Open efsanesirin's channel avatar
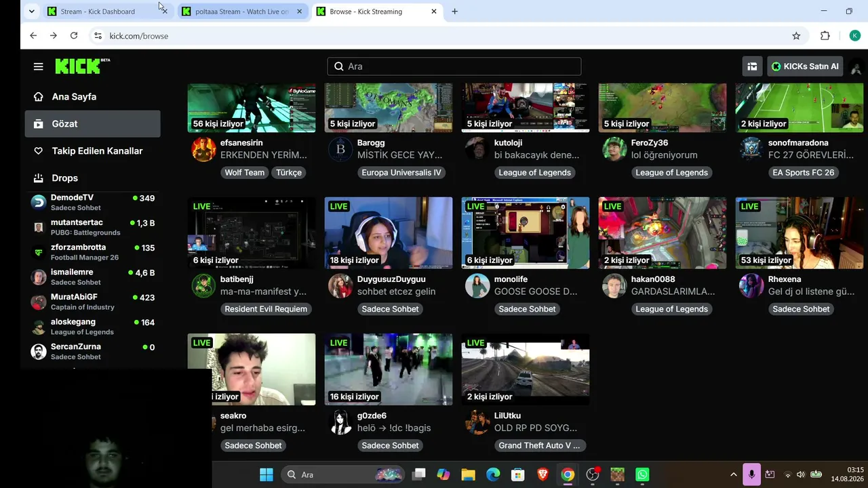The image size is (868, 488). click(203, 149)
